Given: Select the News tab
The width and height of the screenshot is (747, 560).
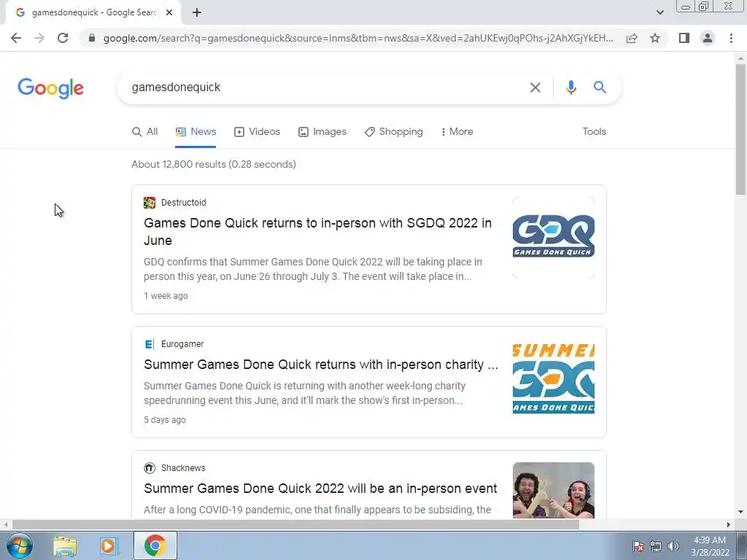Looking at the screenshot, I should (x=196, y=131).
